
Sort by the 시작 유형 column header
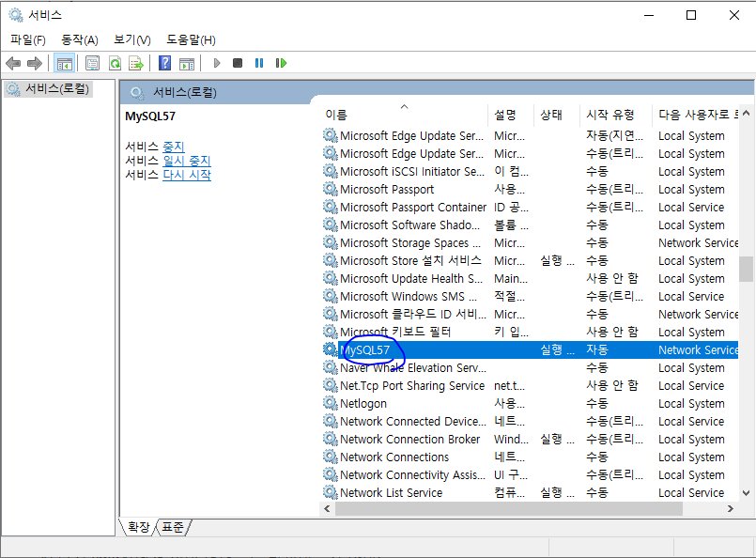pyautogui.click(x=616, y=115)
